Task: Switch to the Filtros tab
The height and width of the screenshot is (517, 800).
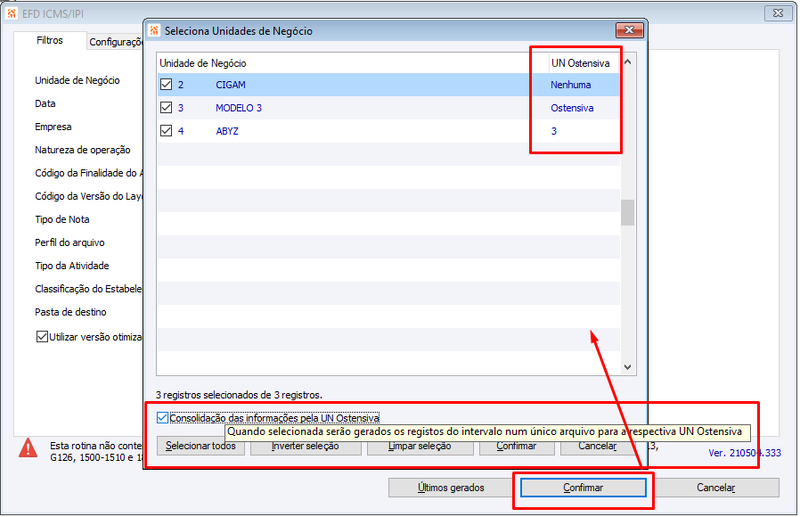Action: (49, 40)
